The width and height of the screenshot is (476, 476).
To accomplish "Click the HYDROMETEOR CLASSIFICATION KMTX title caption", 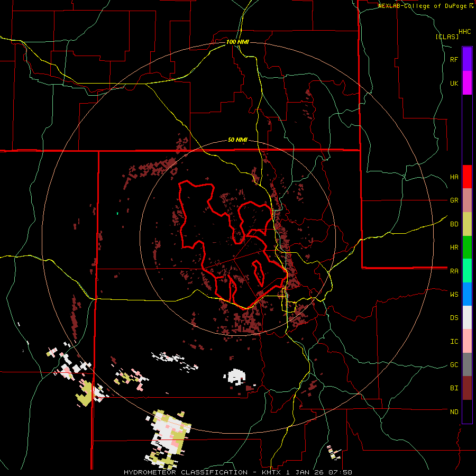I will [238, 472].
